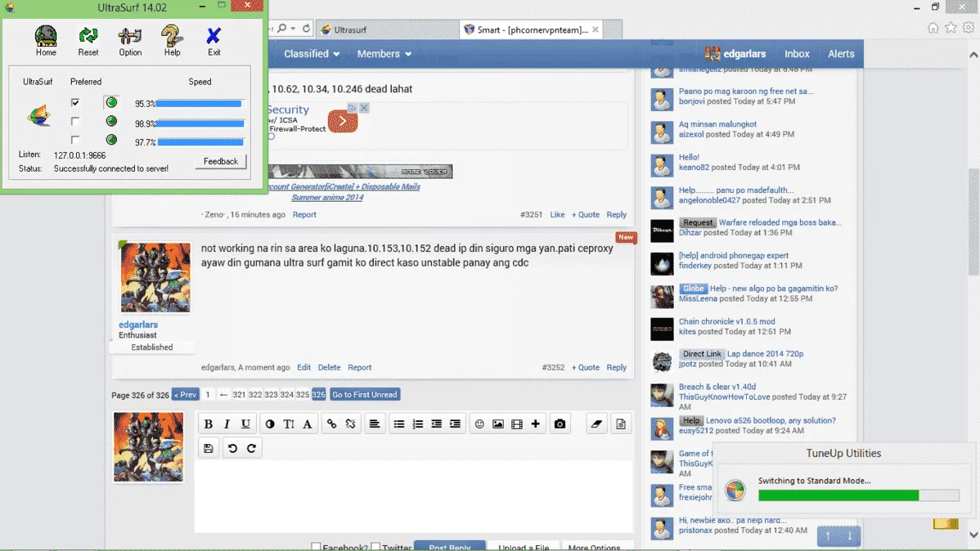
Task: Open Alerts in forum navigation
Action: point(841,54)
